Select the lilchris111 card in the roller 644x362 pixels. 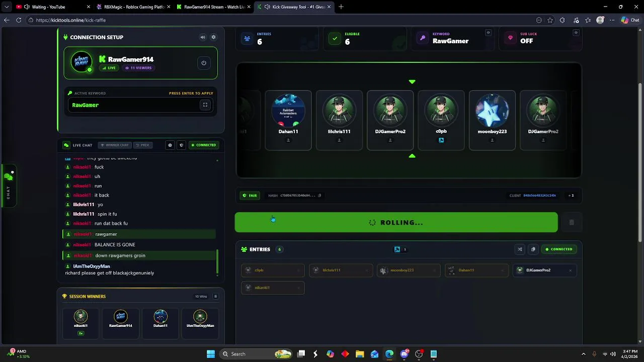(339, 120)
